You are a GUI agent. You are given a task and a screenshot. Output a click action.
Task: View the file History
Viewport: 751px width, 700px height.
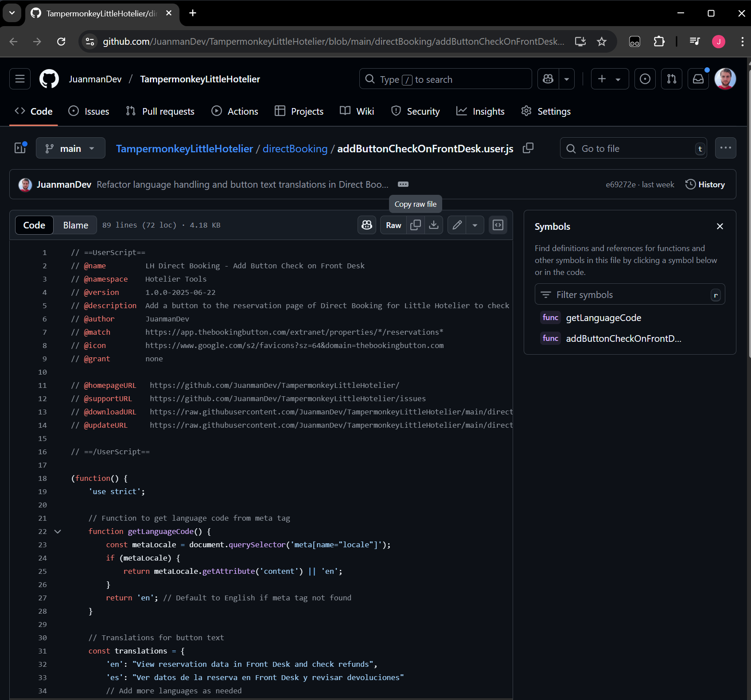[x=705, y=185]
